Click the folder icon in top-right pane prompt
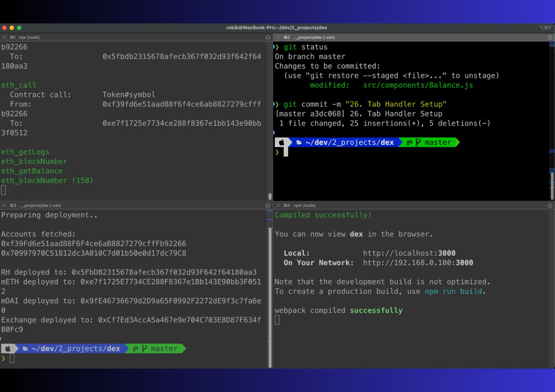 coord(299,142)
